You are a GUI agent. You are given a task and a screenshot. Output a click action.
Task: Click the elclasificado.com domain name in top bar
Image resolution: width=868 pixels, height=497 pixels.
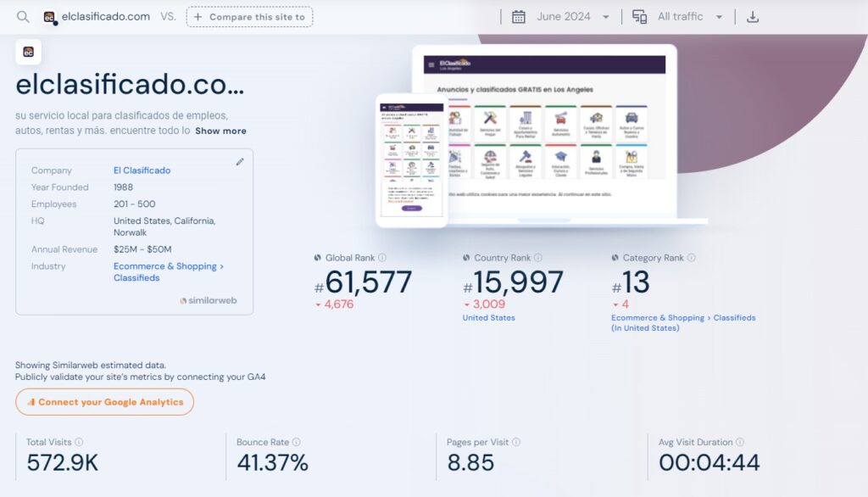(106, 17)
